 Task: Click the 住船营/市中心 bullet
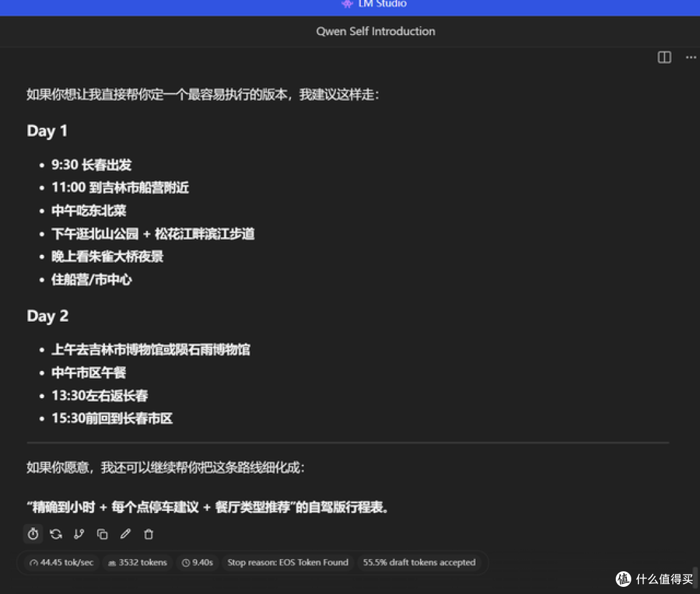pyautogui.click(x=92, y=279)
